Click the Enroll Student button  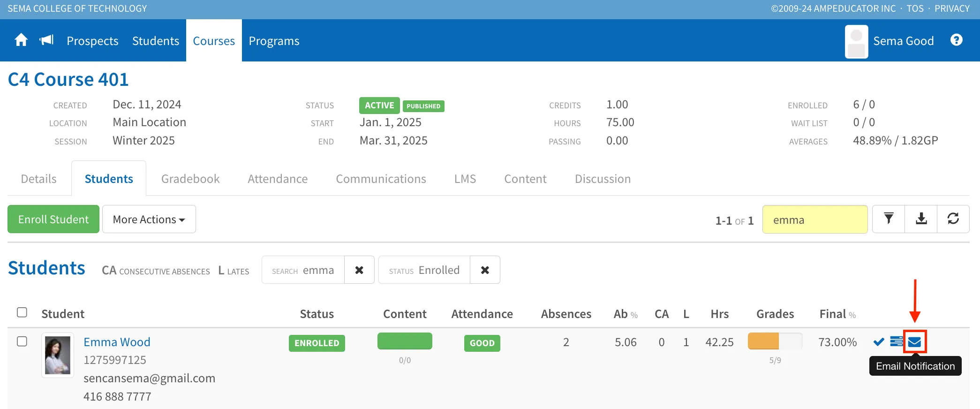(x=53, y=219)
